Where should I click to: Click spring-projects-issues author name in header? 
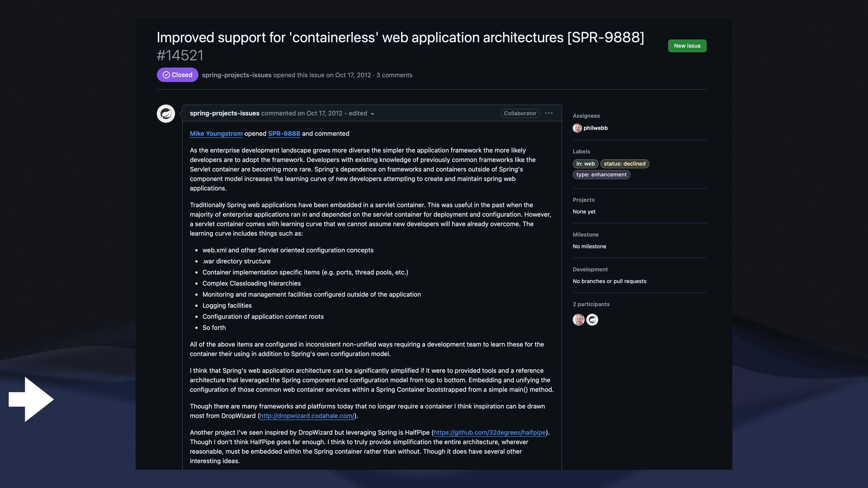tap(236, 75)
